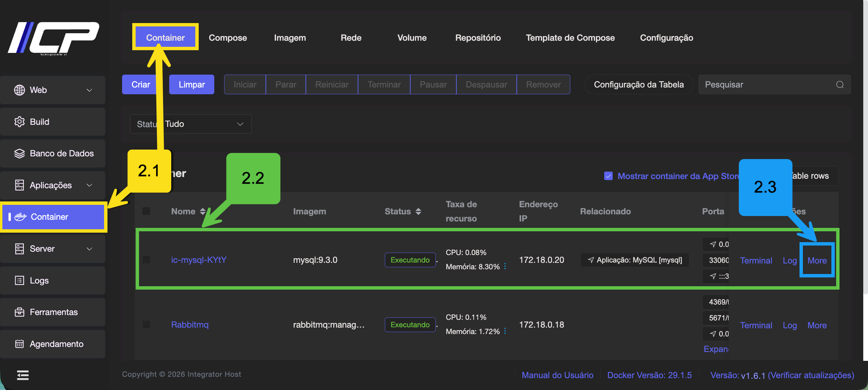This screenshot has height=390, width=868.
Task: Click the Web globe icon in sidebar
Action: click(x=19, y=90)
